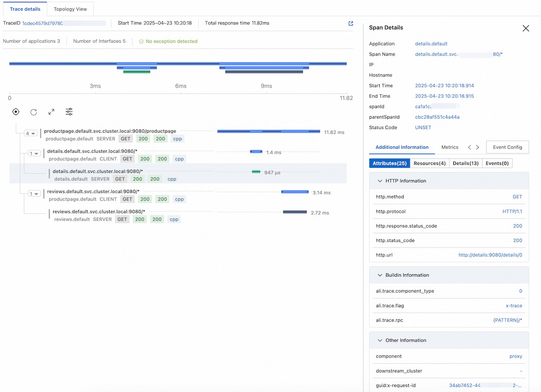
Task: Click the left arrow beside Metrics tab
Action: click(x=469, y=147)
